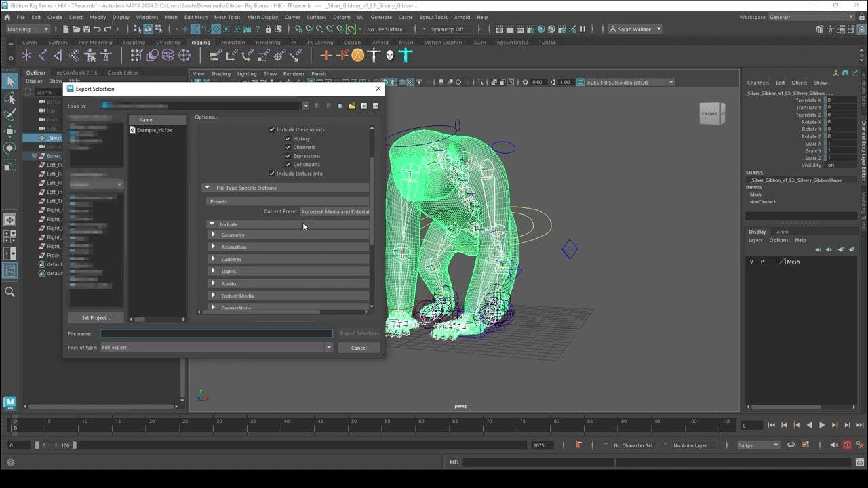Click the play forward button in timeline
This screenshot has height=488, width=868.
click(822, 425)
